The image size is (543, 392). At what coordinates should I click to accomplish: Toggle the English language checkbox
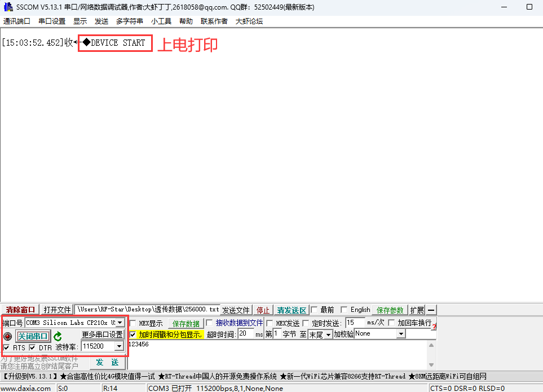point(344,310)
